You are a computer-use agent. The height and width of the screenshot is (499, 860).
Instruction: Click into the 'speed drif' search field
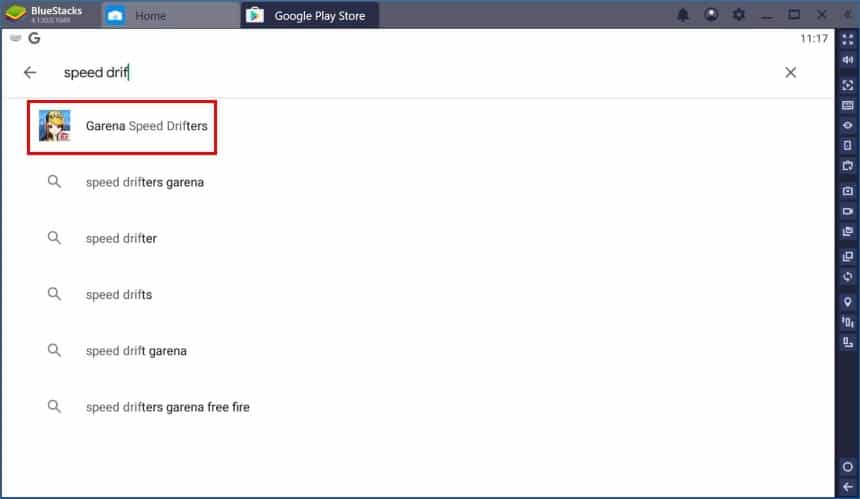pos(417,72)
